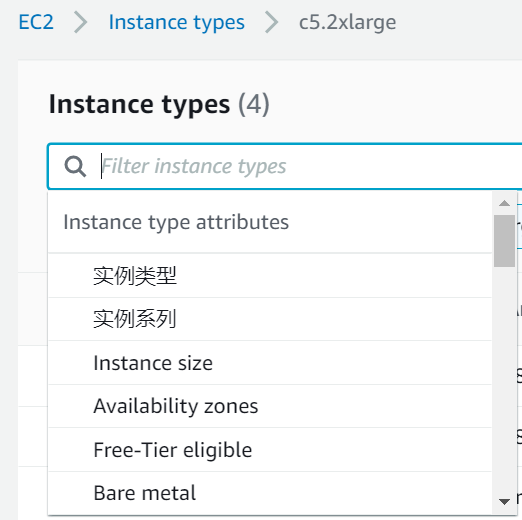Go to the EC2 breadcrumb link
This screenshot has width=522, height=520.
[36, 22]
